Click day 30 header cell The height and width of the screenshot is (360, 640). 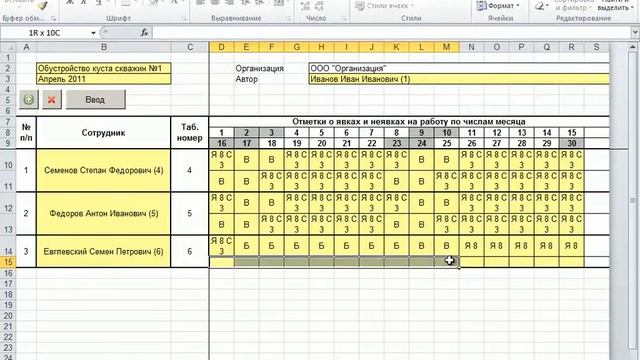[572, 143]
